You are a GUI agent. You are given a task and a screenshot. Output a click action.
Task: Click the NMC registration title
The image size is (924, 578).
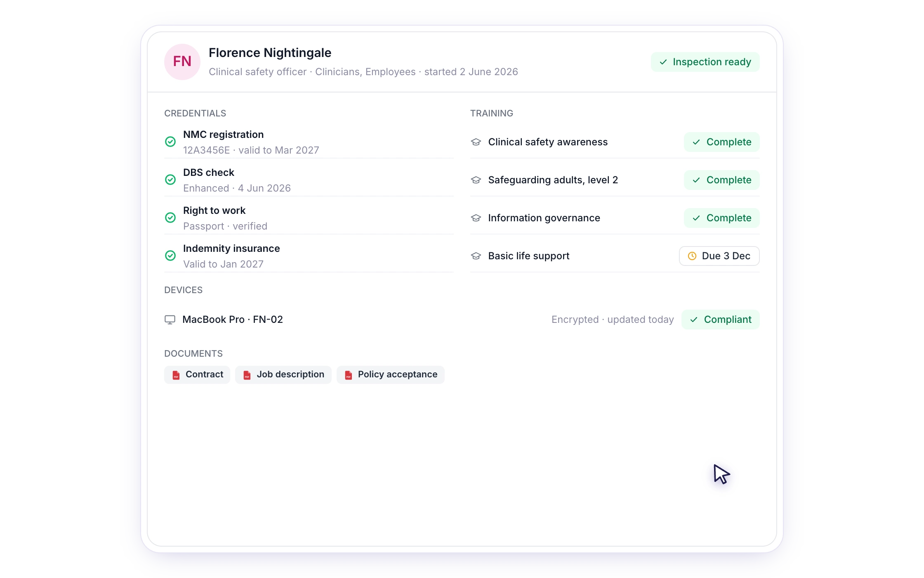pyautogui.click(x=223, y=135)
